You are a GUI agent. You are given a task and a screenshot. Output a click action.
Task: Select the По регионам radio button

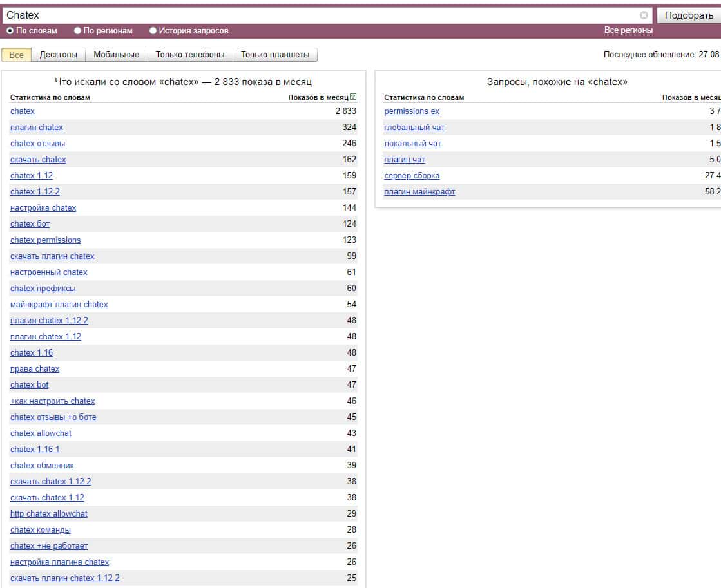78,30
